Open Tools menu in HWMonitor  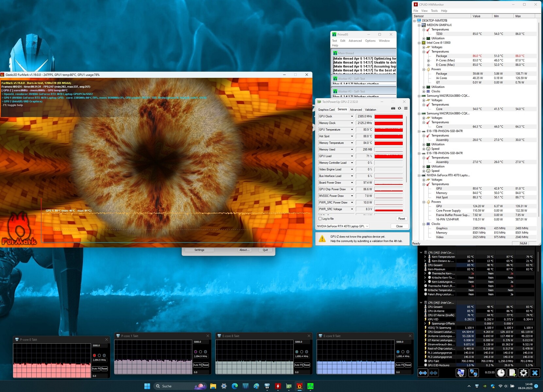click(434, 11)
